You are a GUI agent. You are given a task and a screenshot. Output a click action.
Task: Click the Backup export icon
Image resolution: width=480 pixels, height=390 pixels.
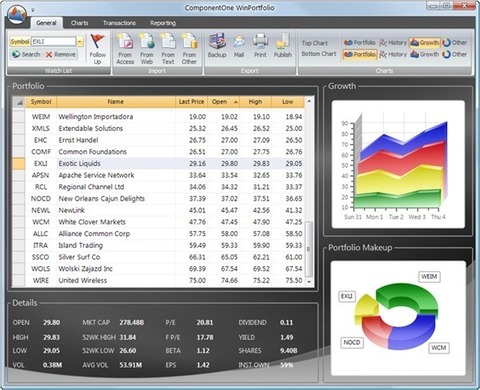coord(217,41)
